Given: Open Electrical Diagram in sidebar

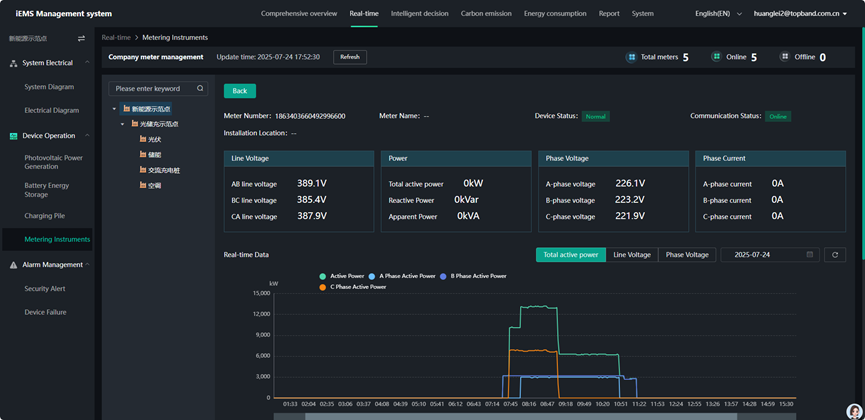Looking at the screenshot, I should (x=51, y=110).
